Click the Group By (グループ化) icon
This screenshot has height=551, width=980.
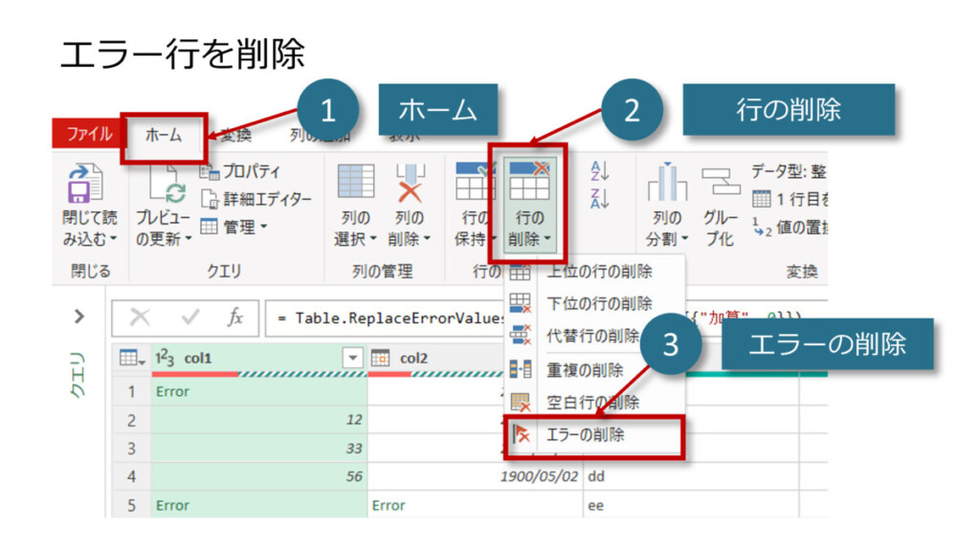pos(720,182)
